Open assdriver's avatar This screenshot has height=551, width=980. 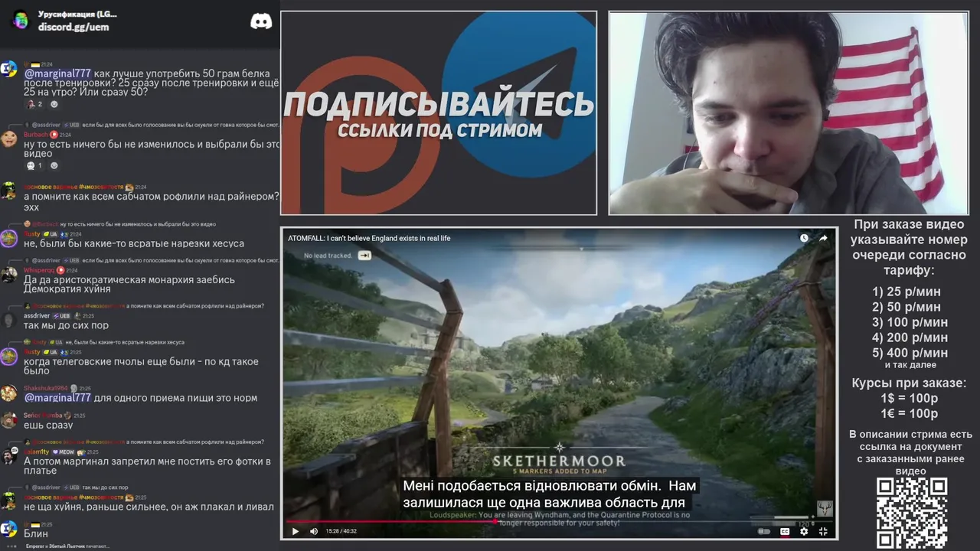pos(8,319)
